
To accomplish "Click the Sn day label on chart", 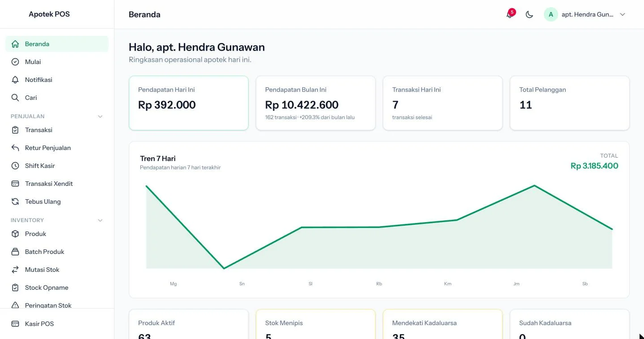I will [x=242, y=284].
